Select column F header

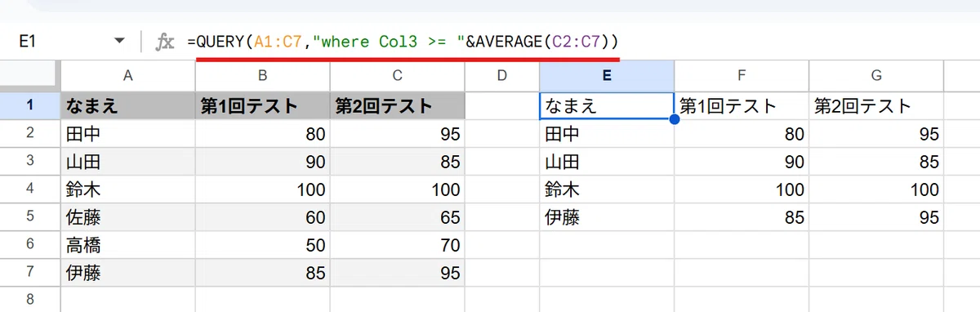point(742,76)
